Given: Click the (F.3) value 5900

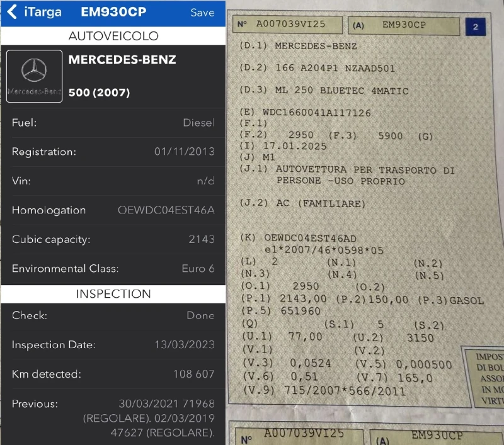Looking at the screenshot, I should point(390,136).
